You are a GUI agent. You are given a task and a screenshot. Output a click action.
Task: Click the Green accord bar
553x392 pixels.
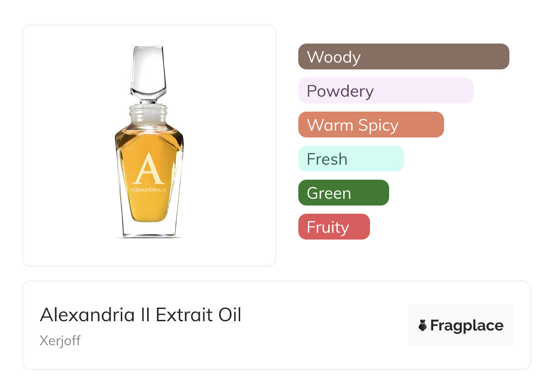pyautogui.click(x=343, y=193)
